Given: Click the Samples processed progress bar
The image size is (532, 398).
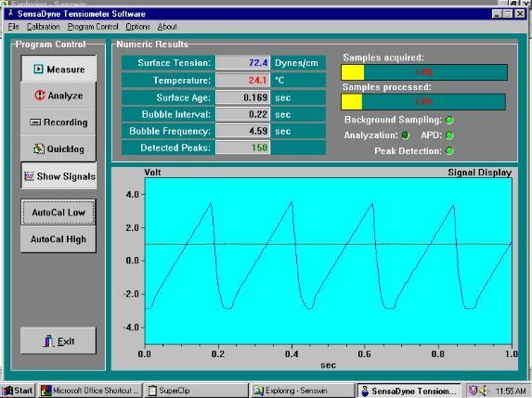Looking at the screenshot, I should (423, 102).
